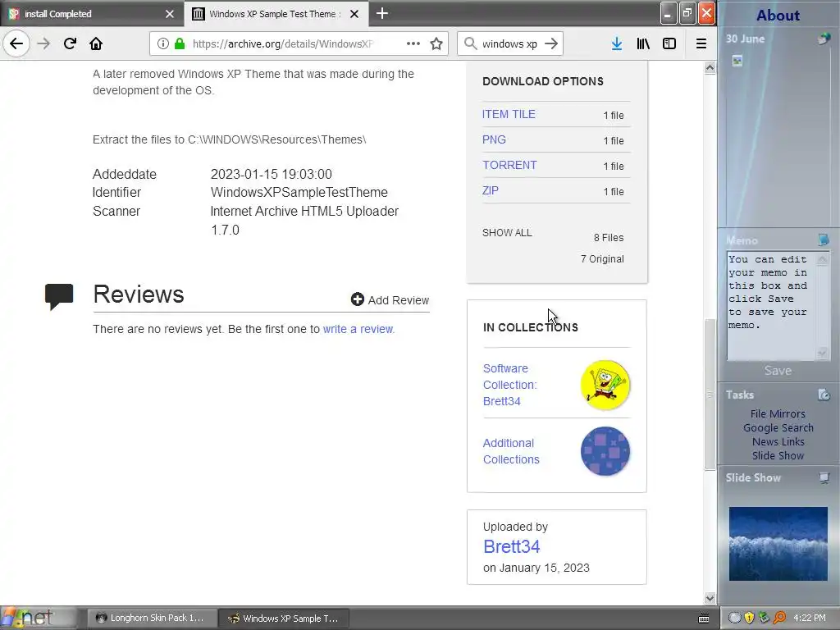Click the slide show image thumbnail

click(778, 544)
